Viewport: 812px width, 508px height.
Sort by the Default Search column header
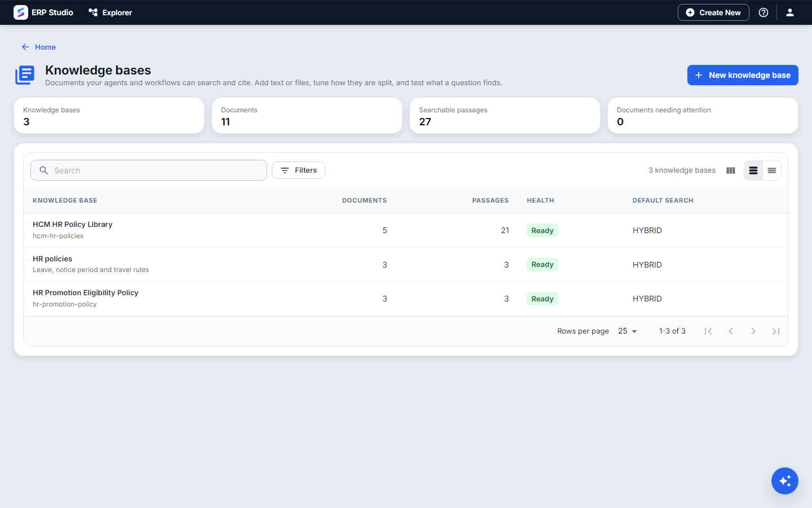pyautogui.click(x=663, y=200)
